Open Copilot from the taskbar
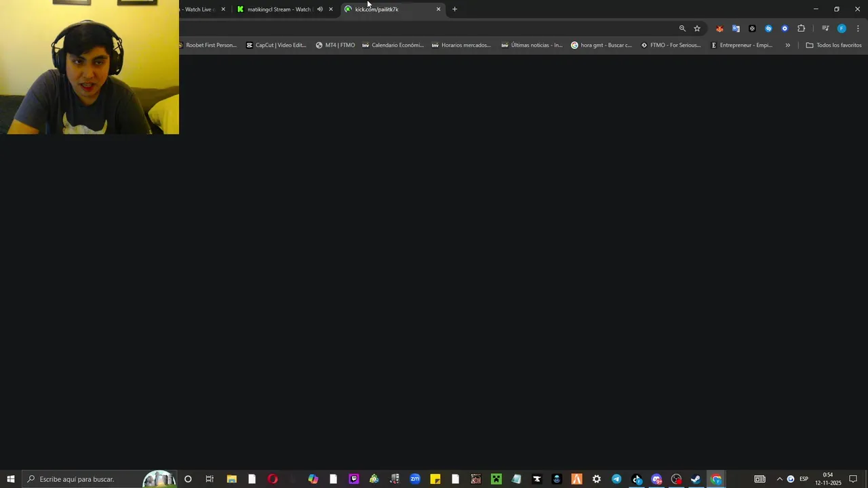 click(313, 479)
